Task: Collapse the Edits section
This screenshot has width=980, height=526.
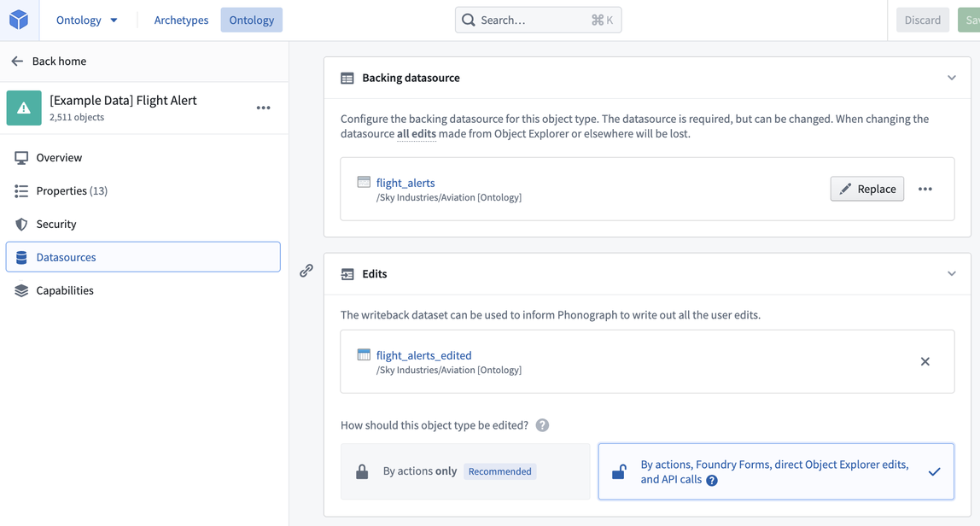Action: point(951,273)
